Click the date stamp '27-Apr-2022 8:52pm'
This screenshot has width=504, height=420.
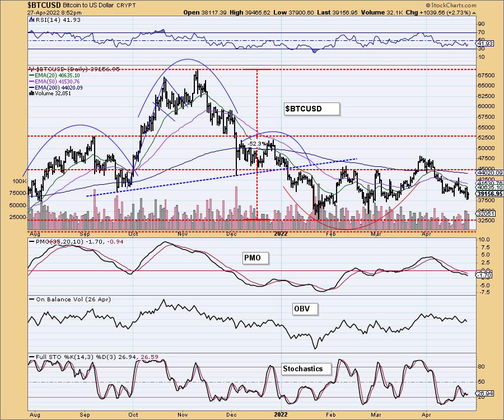point(54,13)
